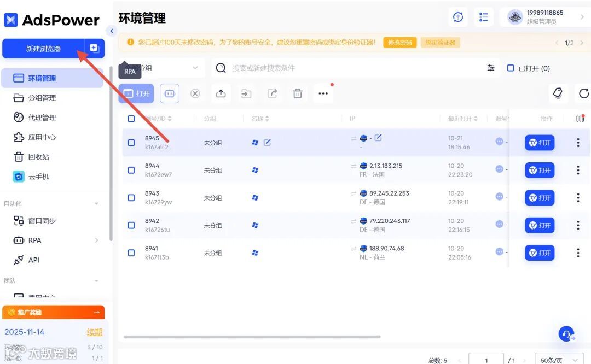Viewport: 591px width, 364px height.
Task: Click the 打开 button for profile 8941
Action: (x=540, y=253)
